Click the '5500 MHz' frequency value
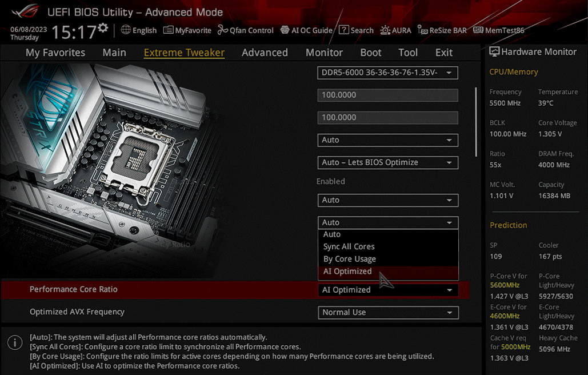The height and width of the screenshot is (375, 588). [505, 103]
